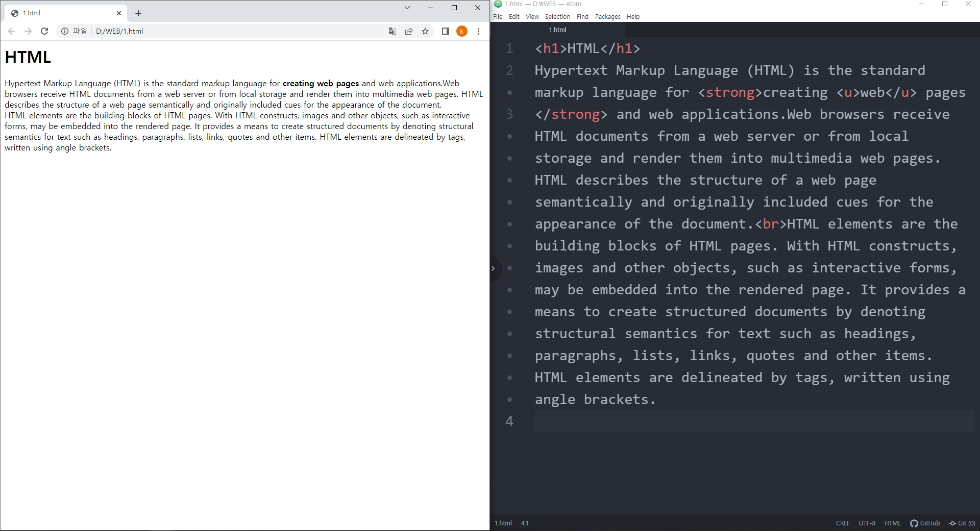Expand Atom tree view dock chevron
The image size is (980, 531).
493,268
